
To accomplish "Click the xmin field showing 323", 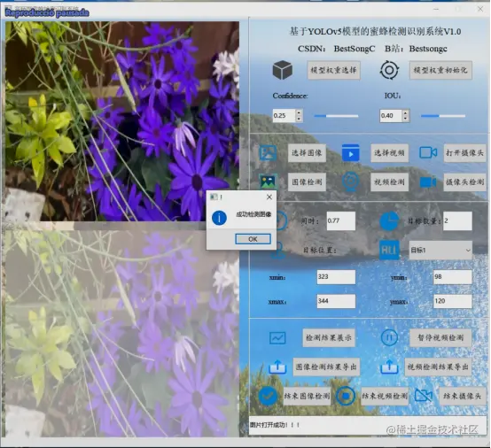I will coord(336,277).
